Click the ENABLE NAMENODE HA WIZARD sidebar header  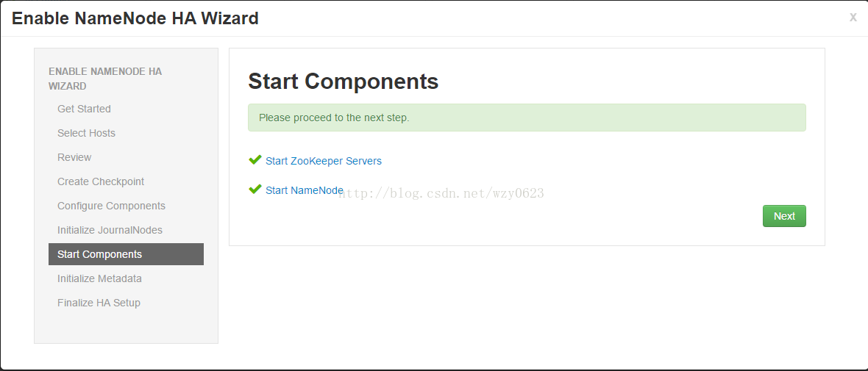tap(105, 79)
